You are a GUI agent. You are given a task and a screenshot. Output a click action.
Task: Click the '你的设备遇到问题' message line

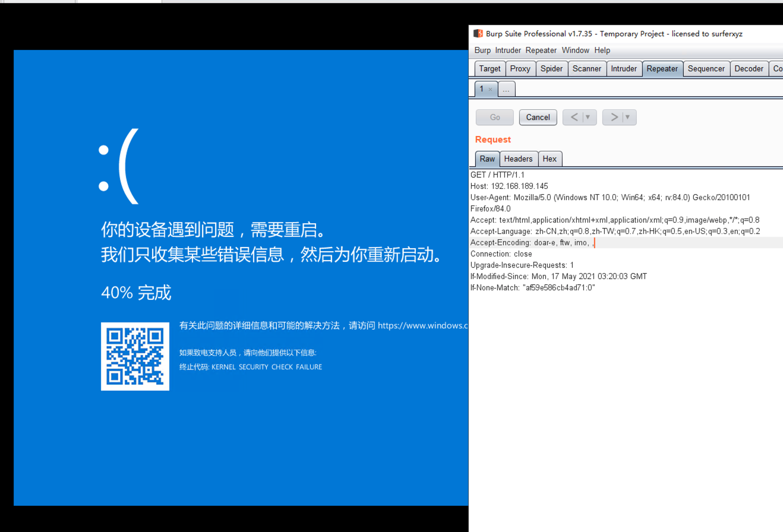click(x=214, y=229)
